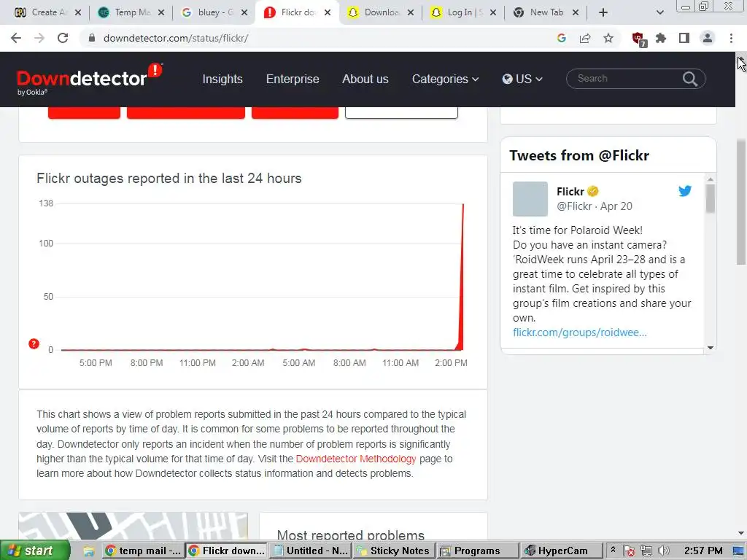Switch to the Log In Snapchat tab

[x=463, y=12]
